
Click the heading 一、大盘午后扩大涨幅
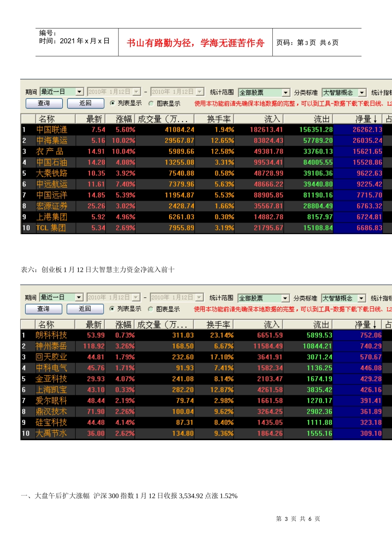coord(55,496)
